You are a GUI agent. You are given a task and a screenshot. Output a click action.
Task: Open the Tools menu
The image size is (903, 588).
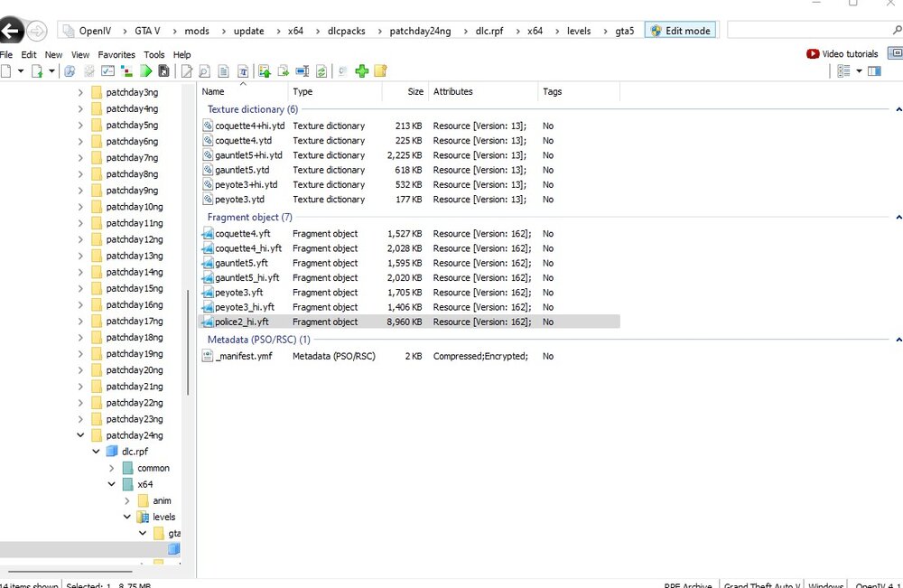coord(154,55)
